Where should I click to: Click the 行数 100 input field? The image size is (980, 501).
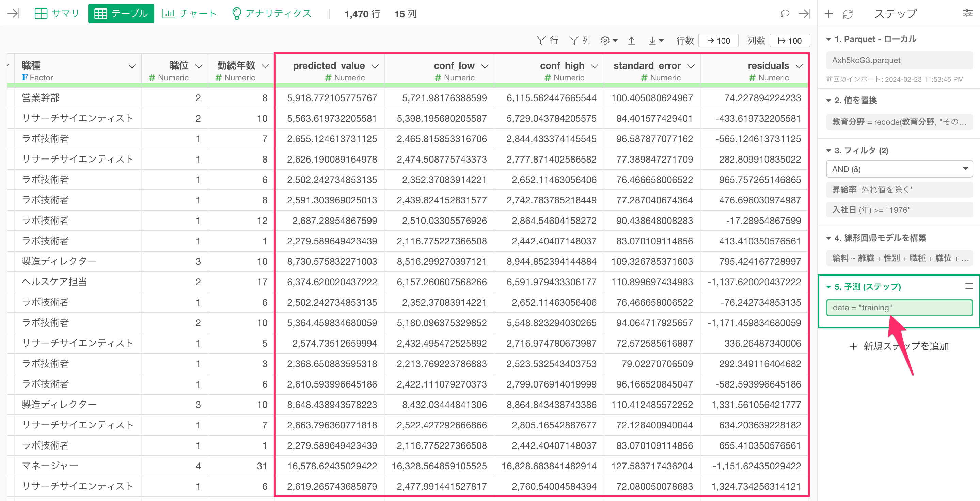click(x=718, y=41)
